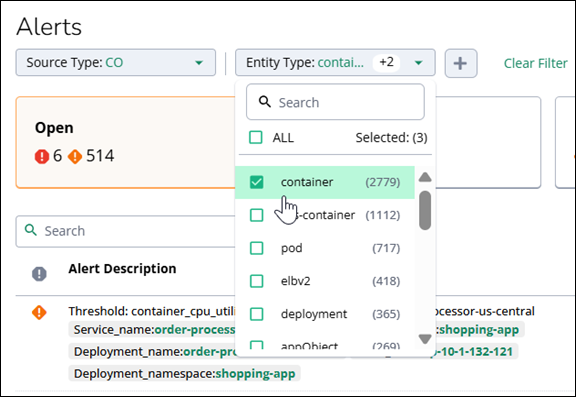Check the ALL checkbox
Viewport: 576px width, 397px height.
tap(256, 137)
